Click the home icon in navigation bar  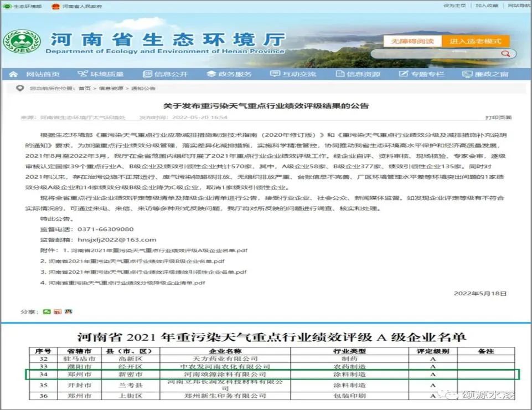click(13, 74)
